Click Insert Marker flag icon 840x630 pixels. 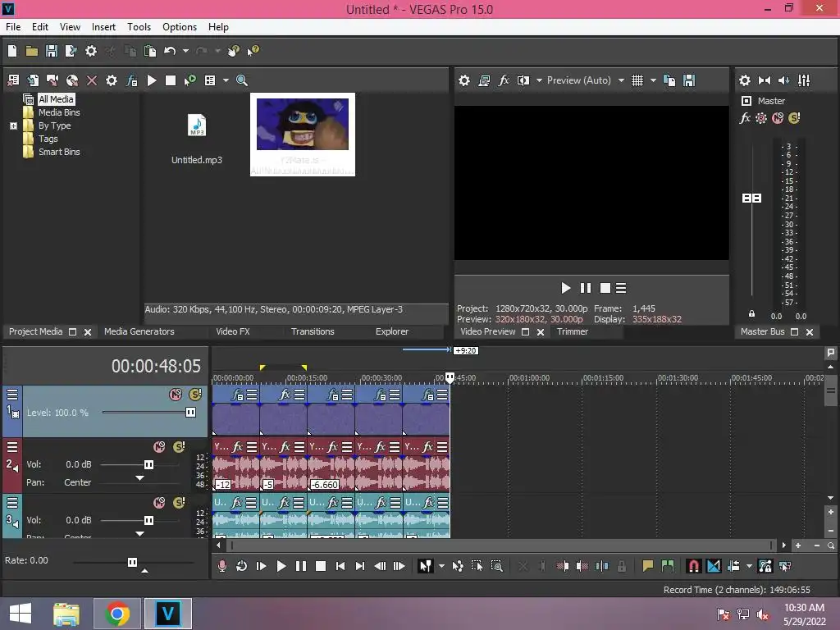(647, 566)
